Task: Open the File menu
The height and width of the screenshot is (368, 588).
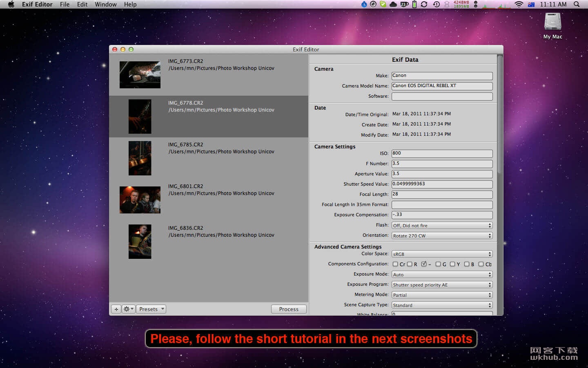Action: coord(65,4)
